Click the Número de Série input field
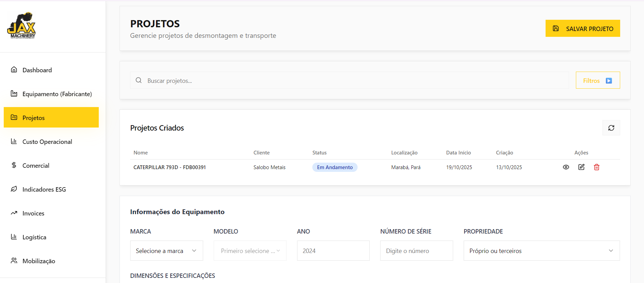 click(x=417, y=251)
